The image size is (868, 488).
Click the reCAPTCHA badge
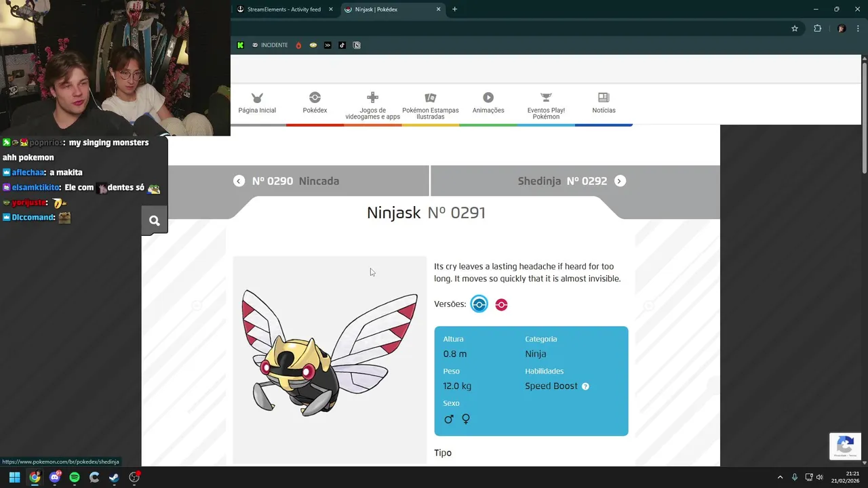tap(845, 446)
